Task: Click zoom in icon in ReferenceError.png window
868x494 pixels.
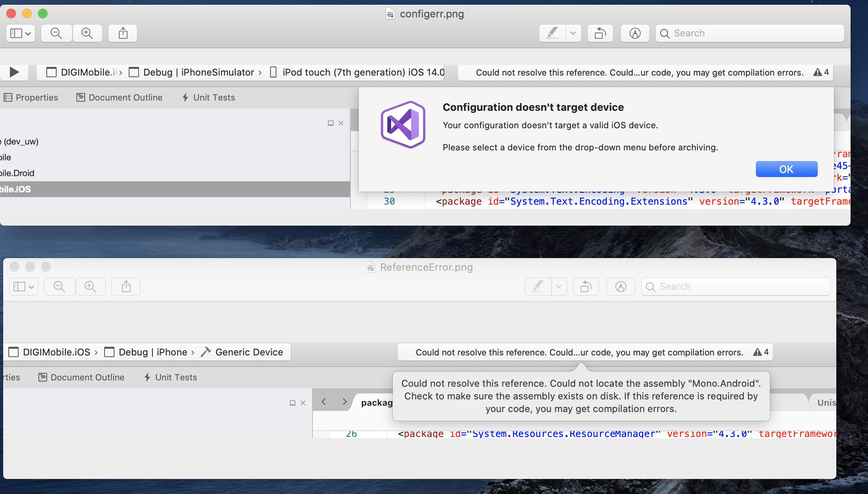Action: tap(90, 287)
